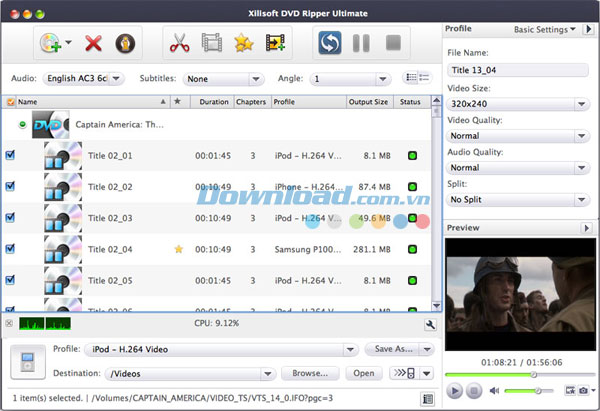Click the transfer to device button

click(404, 373)
